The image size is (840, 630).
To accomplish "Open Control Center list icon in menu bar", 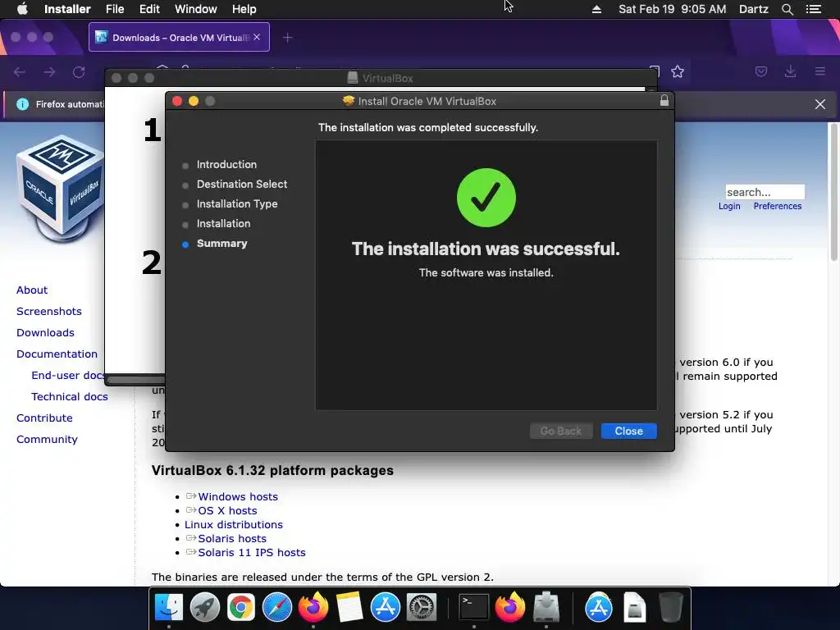I will [x=813, y=9].
